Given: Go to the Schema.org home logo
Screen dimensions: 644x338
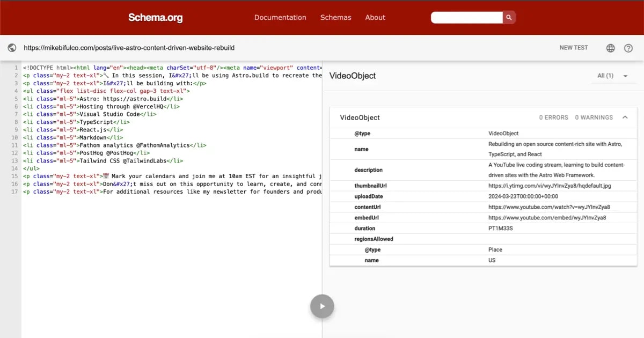Looking at the screenshot, I should click(156, 18).
